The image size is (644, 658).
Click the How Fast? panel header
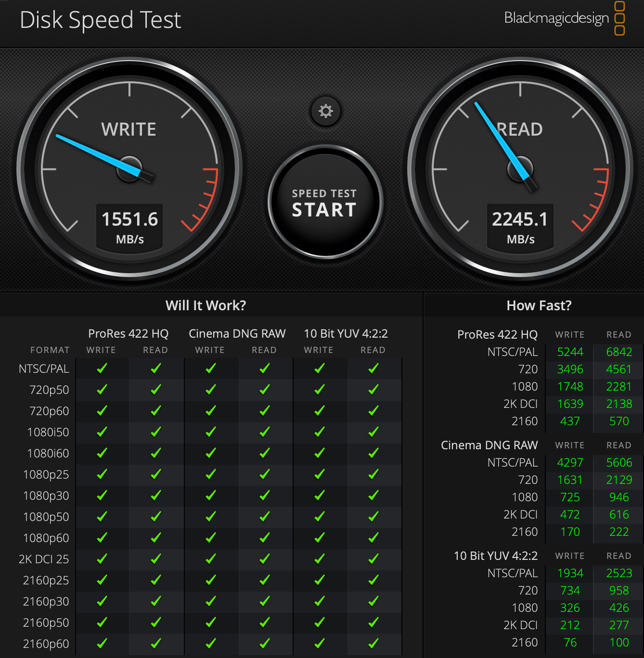click(539, 305)
